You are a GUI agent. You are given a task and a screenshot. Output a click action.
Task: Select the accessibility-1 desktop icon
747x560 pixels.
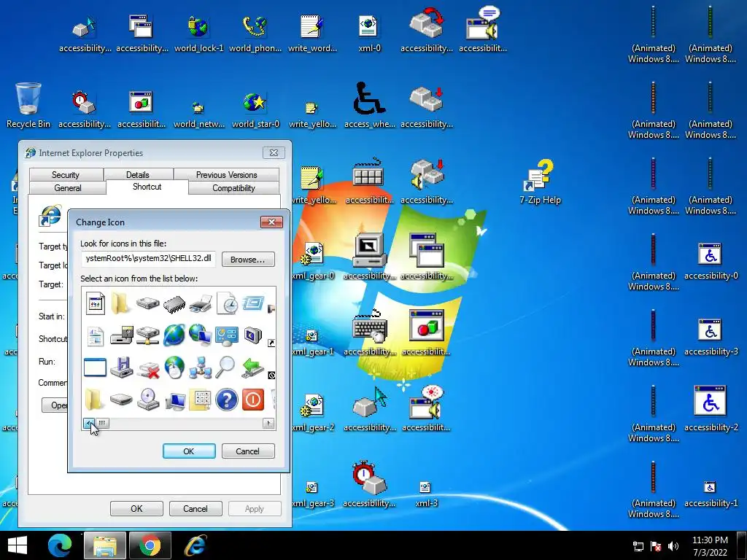pos(711,494)
